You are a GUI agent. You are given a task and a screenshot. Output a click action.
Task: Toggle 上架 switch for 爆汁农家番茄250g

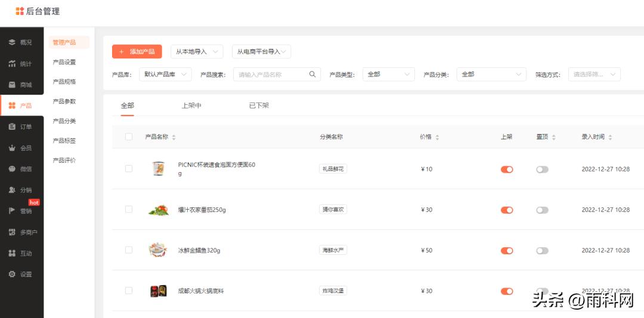(x=507, y=210)
